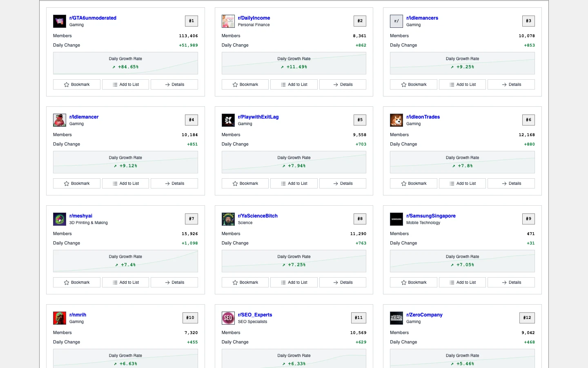
Task: Click r/YaScienceBitch daily growth rate chart
Action: click(x=294, y=261)
